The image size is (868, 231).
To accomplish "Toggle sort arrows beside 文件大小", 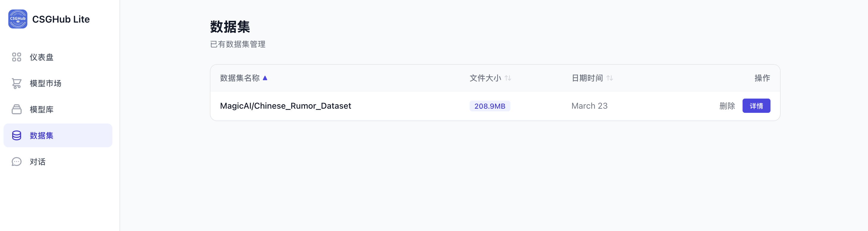I will (508, 78).
